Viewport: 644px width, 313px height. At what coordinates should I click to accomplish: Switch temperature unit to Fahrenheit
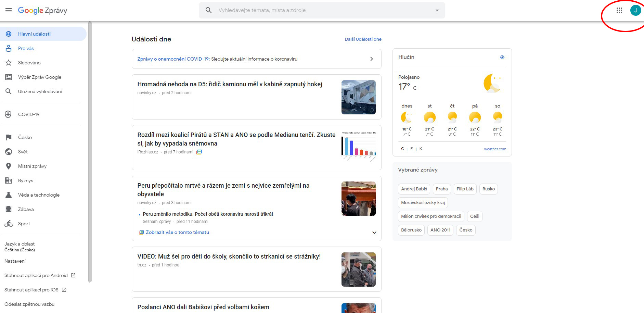click(411, 149)
